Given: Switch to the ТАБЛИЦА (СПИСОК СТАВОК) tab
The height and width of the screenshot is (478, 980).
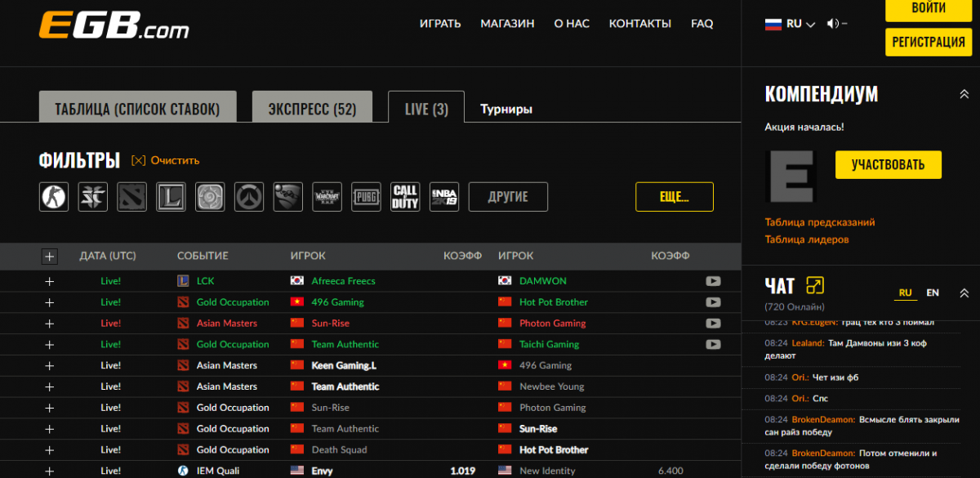Looking at the screenshot, I should 137,107.
